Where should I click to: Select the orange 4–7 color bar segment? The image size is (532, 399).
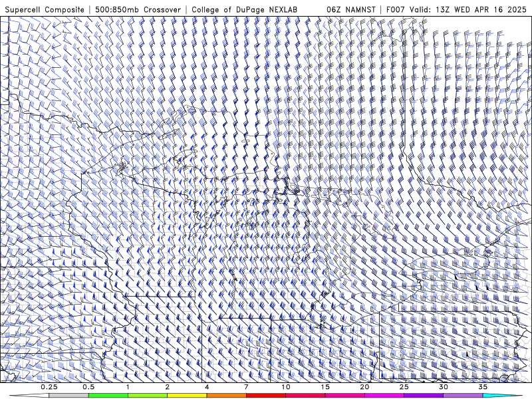click(x=226, y=395)
